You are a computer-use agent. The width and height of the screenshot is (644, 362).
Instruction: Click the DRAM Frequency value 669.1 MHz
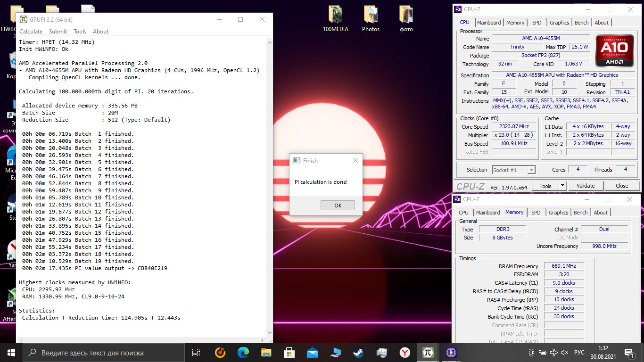coord(564,266)
